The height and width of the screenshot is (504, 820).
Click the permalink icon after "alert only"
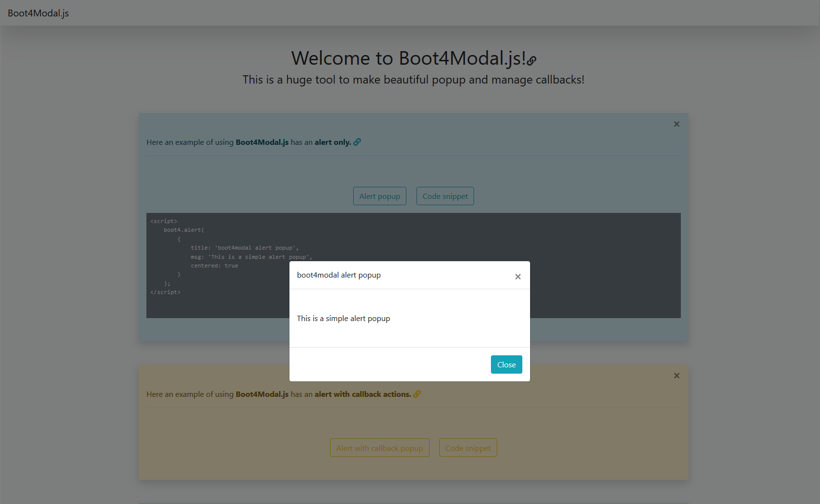click(357, 141)
